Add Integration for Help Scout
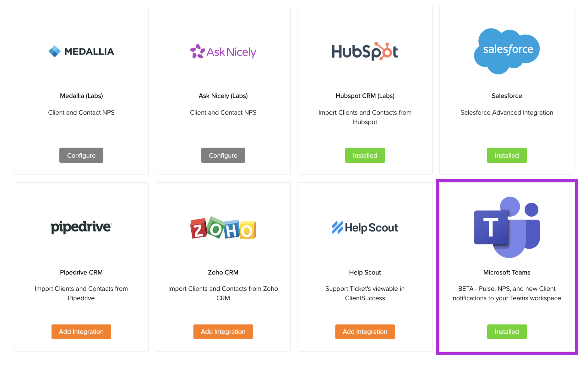 coord(365,332)
